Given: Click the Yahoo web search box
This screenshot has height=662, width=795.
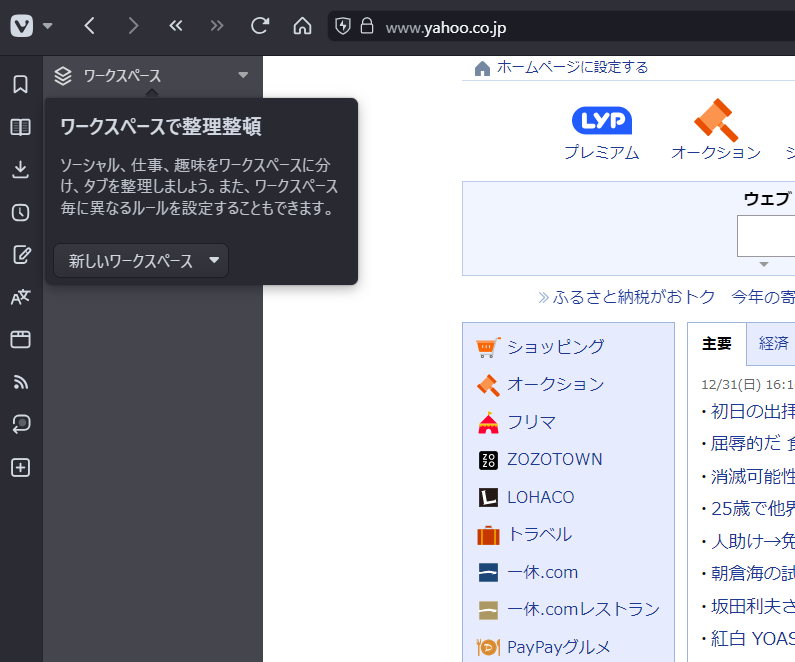Looking at the screenshot, I should 766,236.
